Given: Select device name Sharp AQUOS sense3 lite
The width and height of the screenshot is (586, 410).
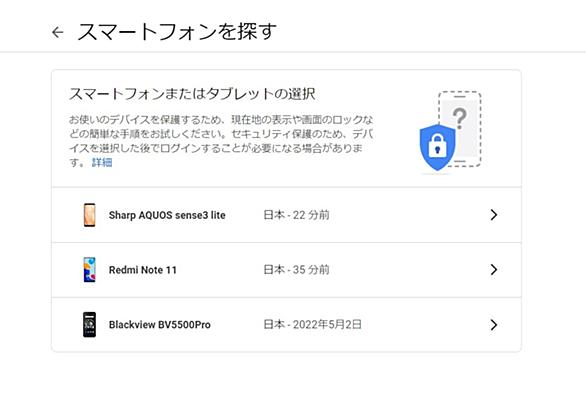Looking at the screenshot, I should click(167, 215).
